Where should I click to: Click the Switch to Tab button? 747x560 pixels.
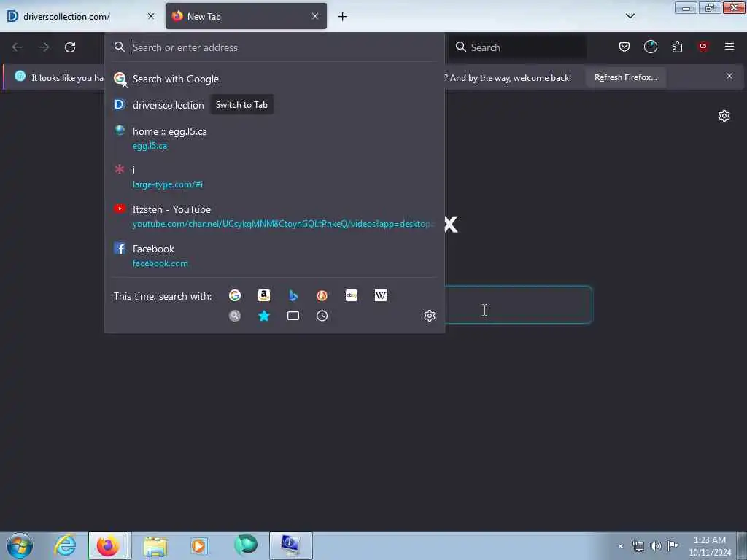click(241, 105)
